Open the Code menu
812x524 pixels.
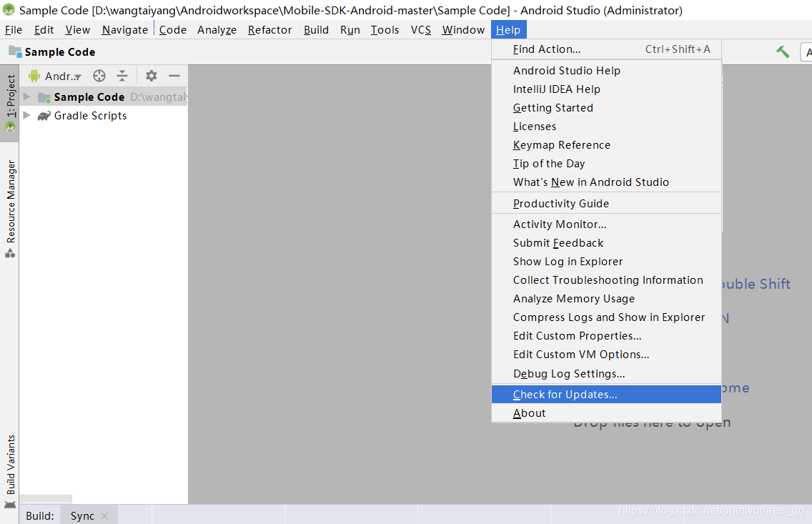click(x=173, y=30)
